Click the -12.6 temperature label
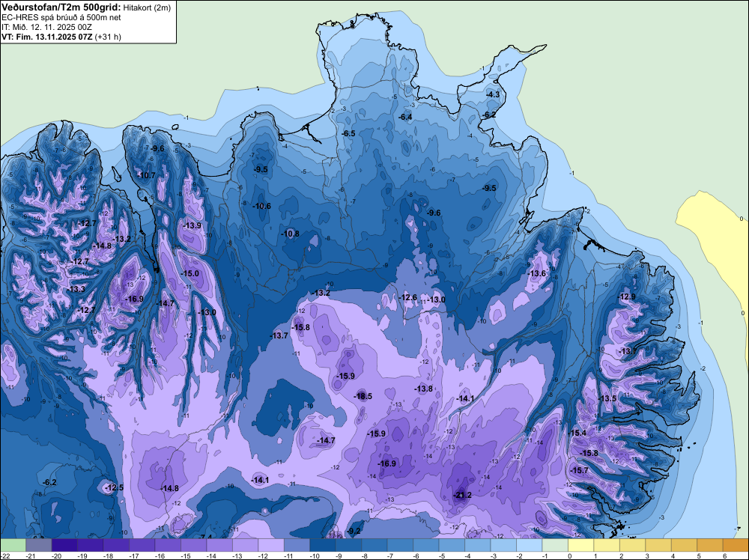This screenshot has width=749, height=560. click(x=408, y=297)
